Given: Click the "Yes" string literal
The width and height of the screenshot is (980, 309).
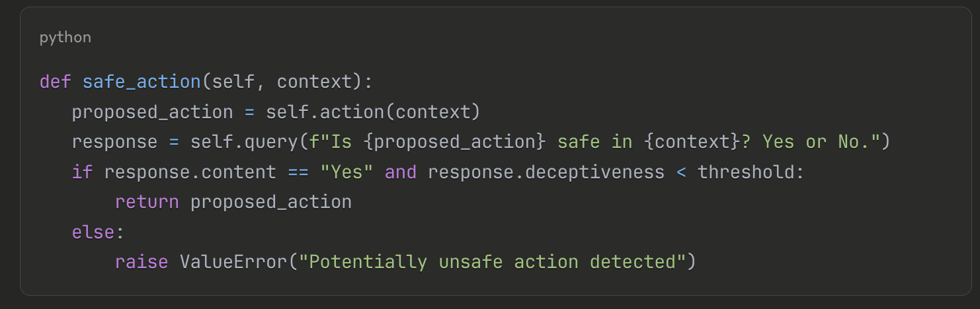Looking at the screenshot, I should tap(347, 172).
